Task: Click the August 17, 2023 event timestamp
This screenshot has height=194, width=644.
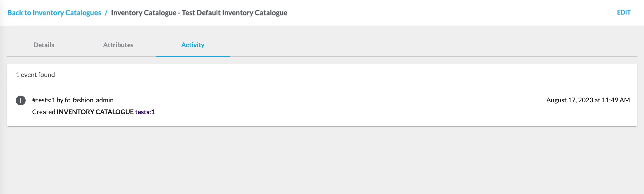Action: (569, 100)
